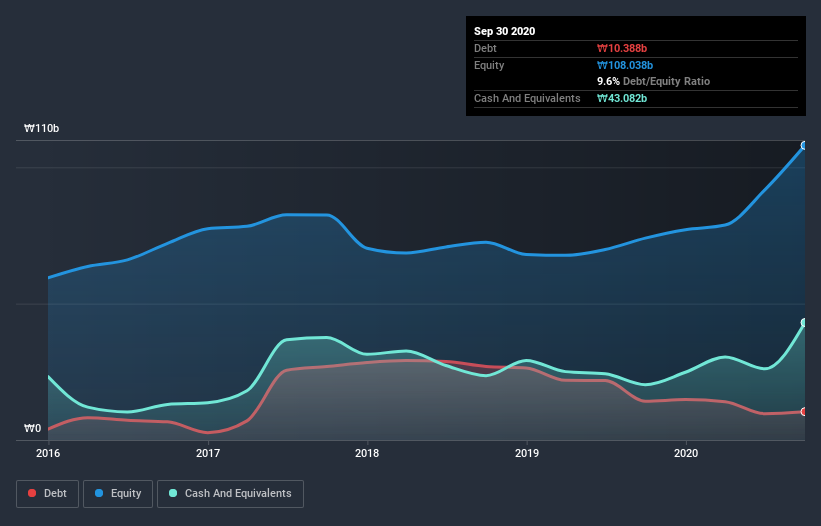Toggle the Equity series legend button
Viewport: 821px width, 526px height.
click(x=118, y=494)
